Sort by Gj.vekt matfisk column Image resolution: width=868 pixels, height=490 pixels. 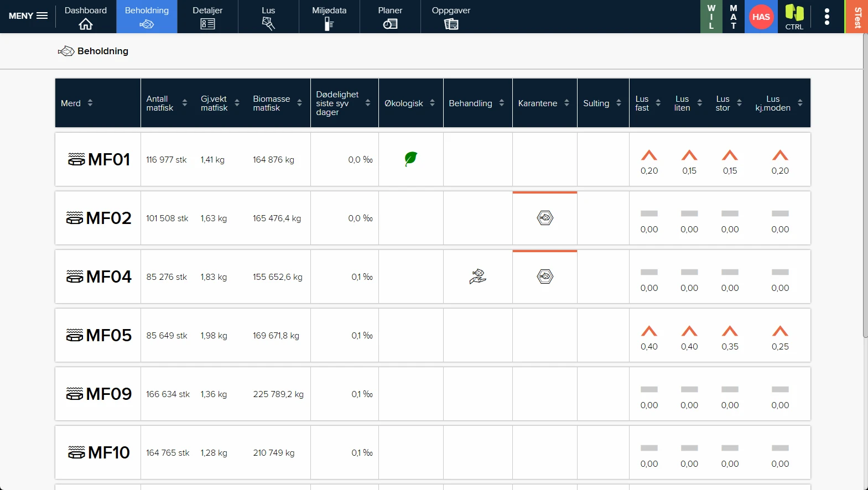click(237, 103)
